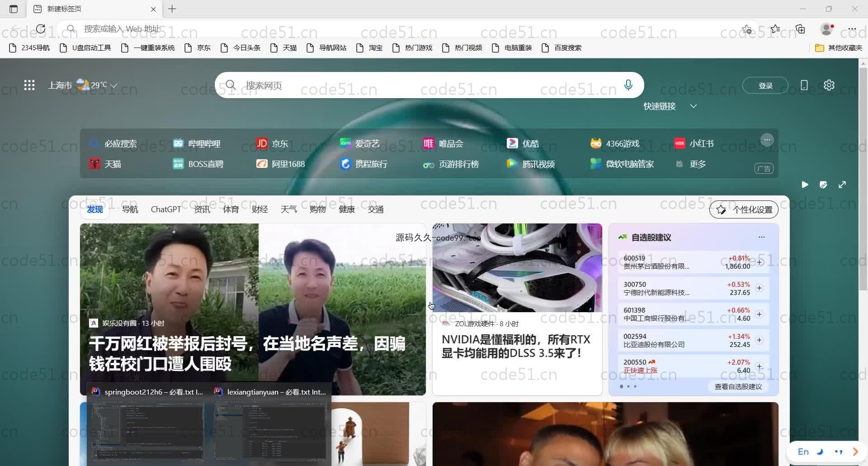Open quick links more options ellipsis
Screen dimensions: 868x466
[767, 140]
